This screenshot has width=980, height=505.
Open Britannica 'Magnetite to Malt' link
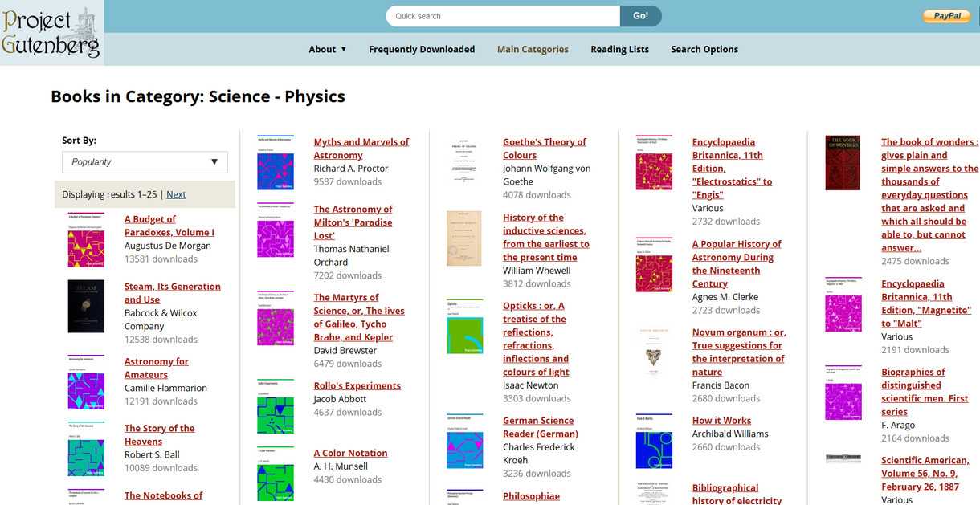[926, 303]
